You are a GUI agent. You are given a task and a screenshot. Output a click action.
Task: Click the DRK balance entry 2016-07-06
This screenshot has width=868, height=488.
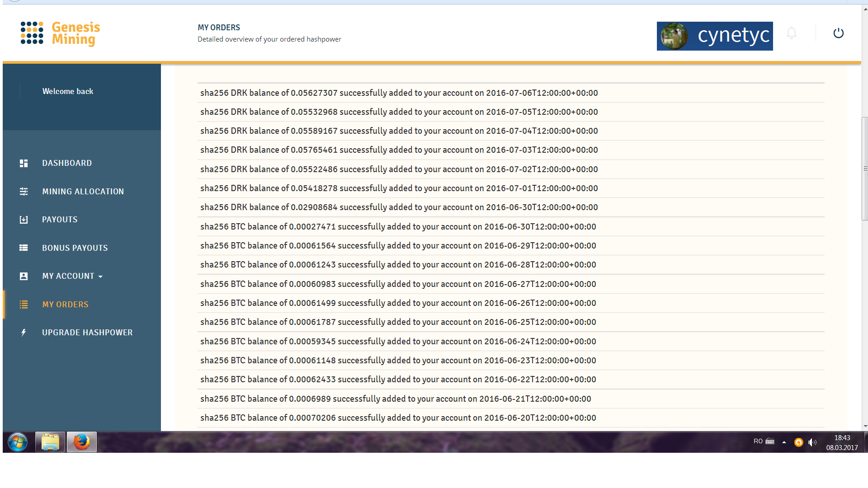(400, 93)
